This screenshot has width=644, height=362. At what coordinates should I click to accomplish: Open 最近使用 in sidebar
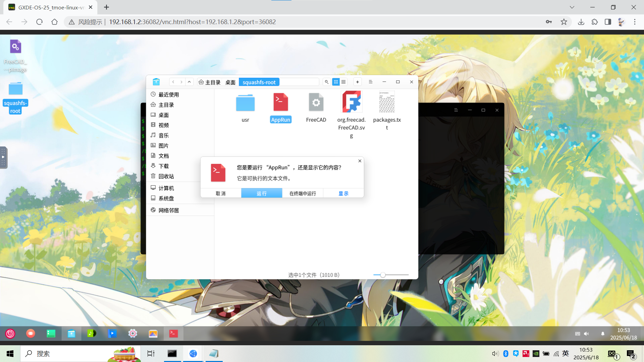[180, 95]
